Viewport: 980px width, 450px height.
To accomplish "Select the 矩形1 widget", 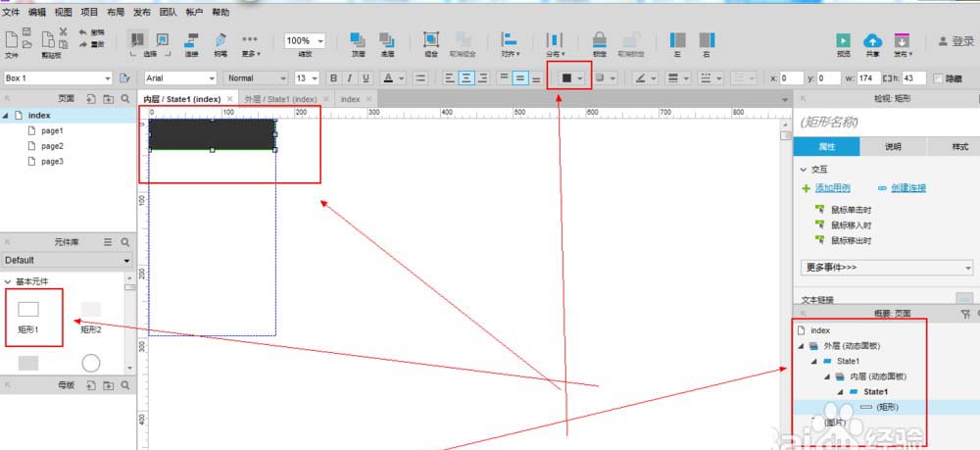I will tap(28, 317).
